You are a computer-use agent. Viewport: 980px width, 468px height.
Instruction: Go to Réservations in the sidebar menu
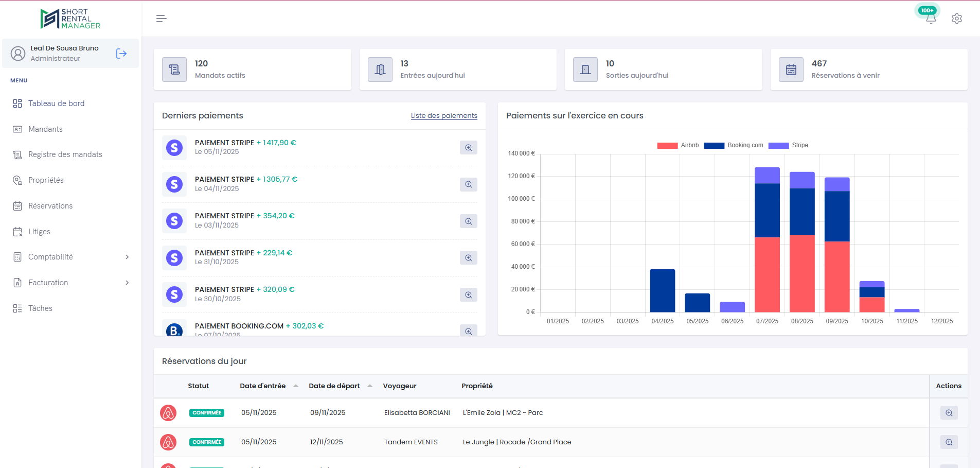coord(50,206)
